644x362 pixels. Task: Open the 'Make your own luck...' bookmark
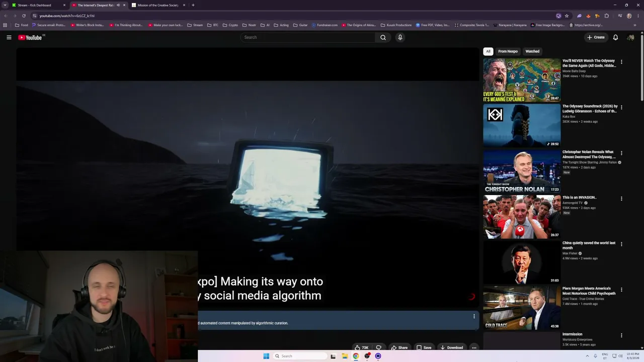point(165,25)
